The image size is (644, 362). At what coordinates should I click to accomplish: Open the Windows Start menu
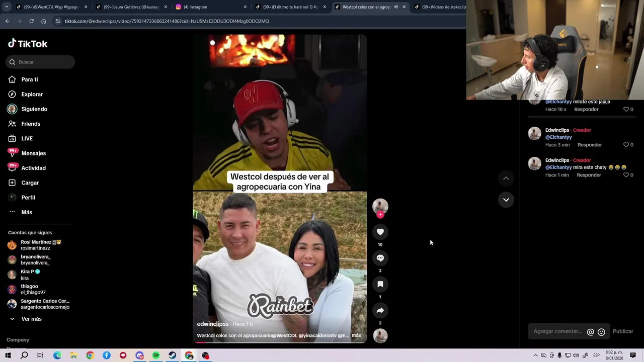(x=8, y=355)
